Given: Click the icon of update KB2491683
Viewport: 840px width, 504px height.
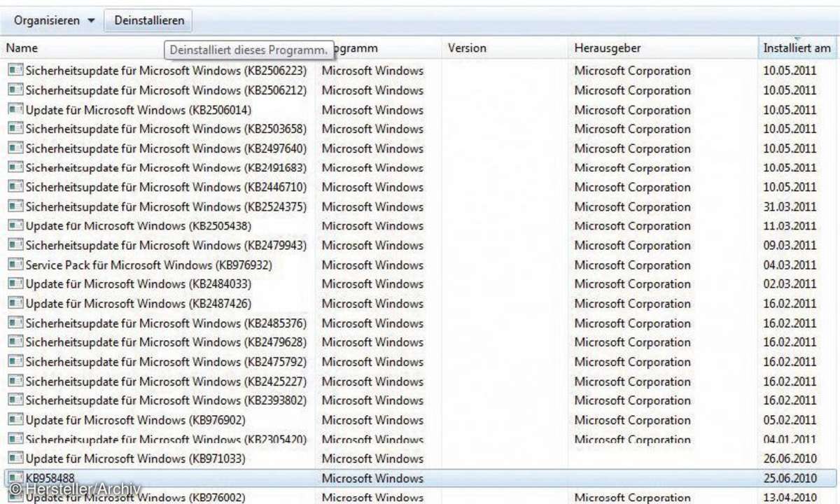Looking at the screenshot, I should tap(15, 168).
